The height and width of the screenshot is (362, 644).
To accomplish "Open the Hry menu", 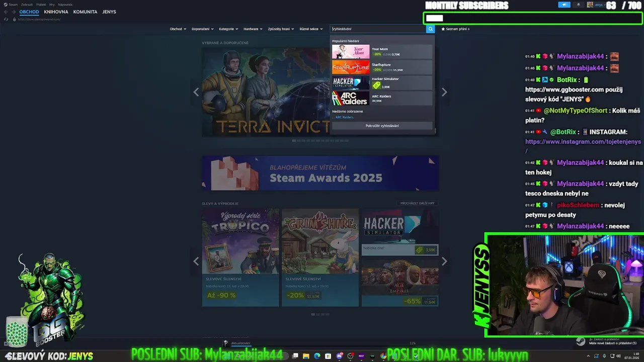I will tap(52, 5).
